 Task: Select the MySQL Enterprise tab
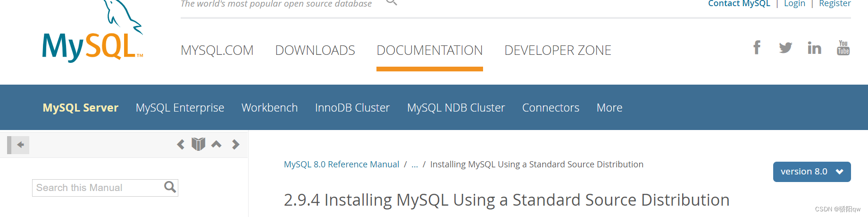click(180, 108)
